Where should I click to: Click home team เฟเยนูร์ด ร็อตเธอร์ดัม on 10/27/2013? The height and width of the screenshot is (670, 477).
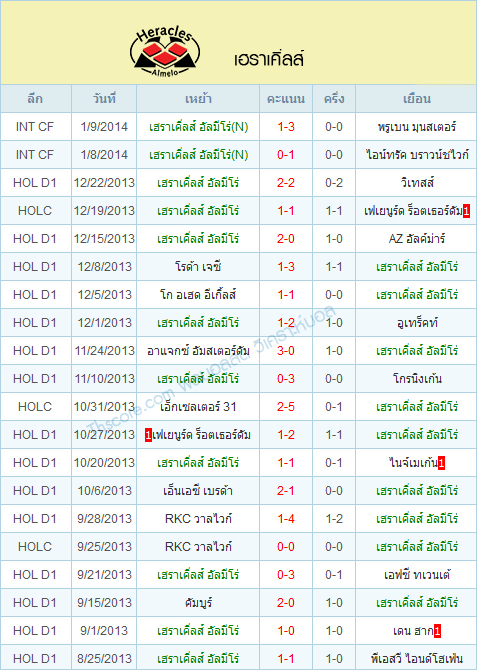(201, 435)
